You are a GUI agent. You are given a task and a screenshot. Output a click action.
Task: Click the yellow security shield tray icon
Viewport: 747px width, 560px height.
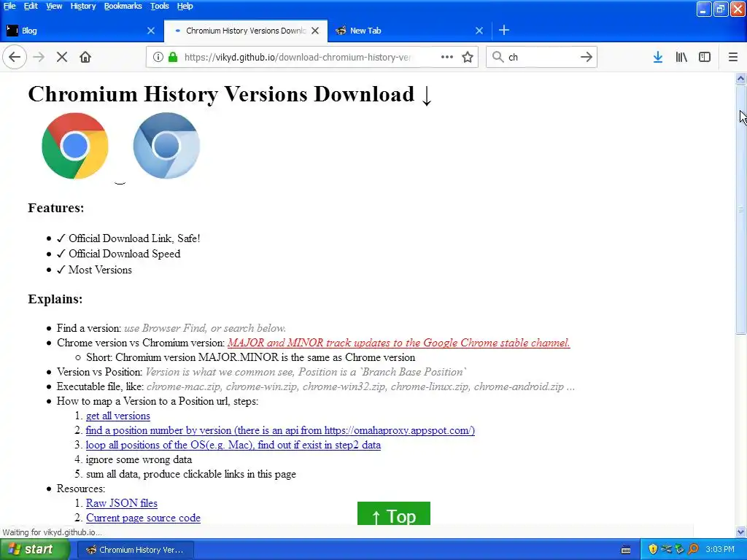pos(653,550)
